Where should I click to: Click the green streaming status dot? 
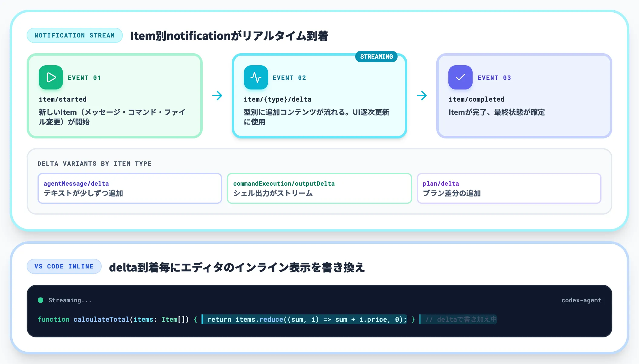click(41, 300)
